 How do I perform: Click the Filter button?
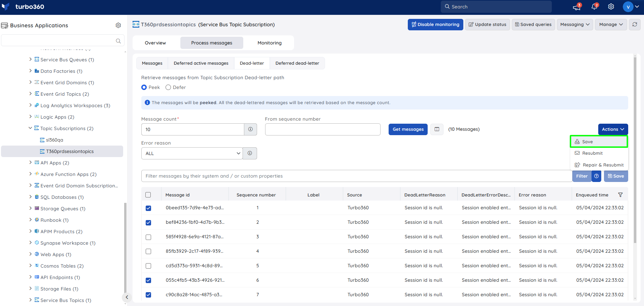pyautogui.click(x=582, y=176)
